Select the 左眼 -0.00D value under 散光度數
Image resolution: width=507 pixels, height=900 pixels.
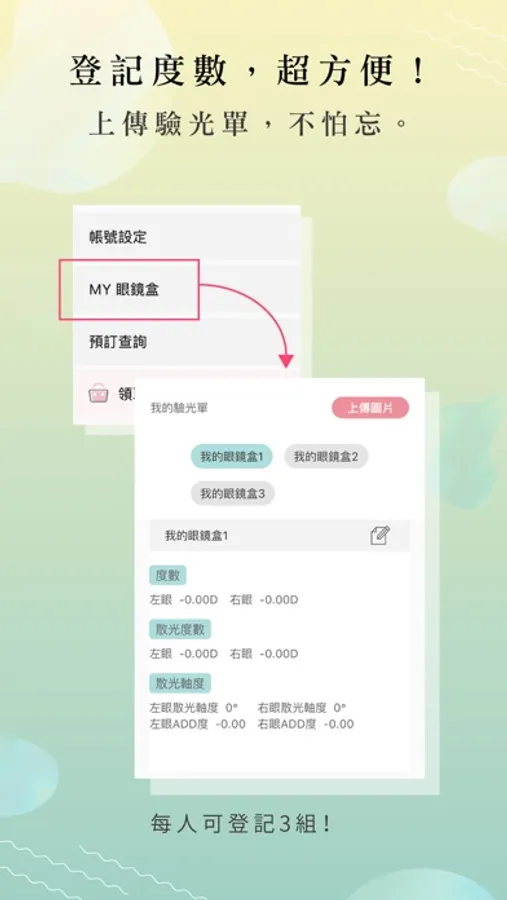(184, 654)
